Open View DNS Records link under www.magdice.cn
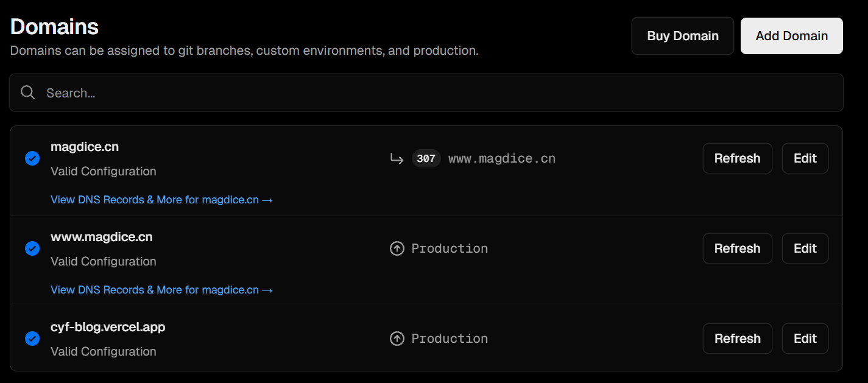868x383 pixels. [x=161, y=290]
